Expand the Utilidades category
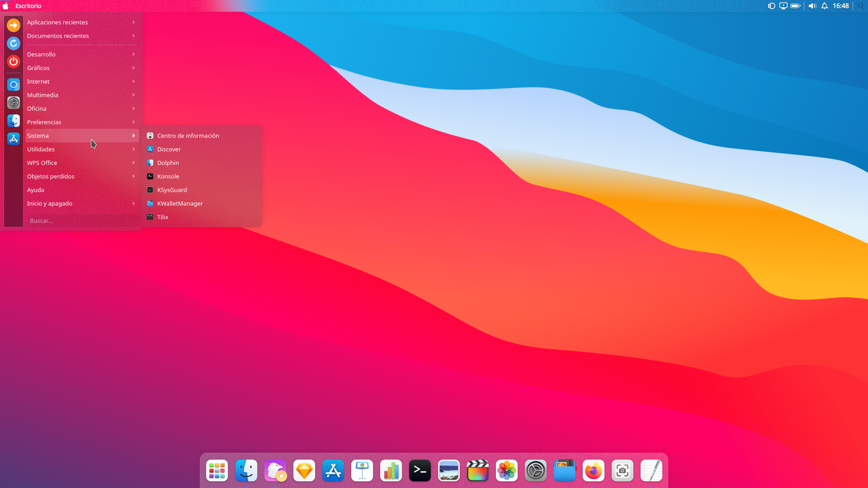 point(82,149)
